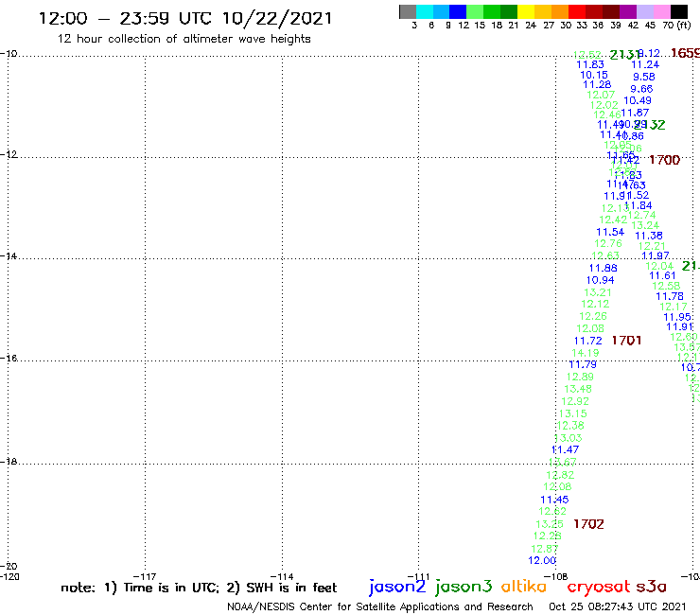Select the yellow legend color swatch
Viewport: 700px width, 615px height.
coord(526,11)
